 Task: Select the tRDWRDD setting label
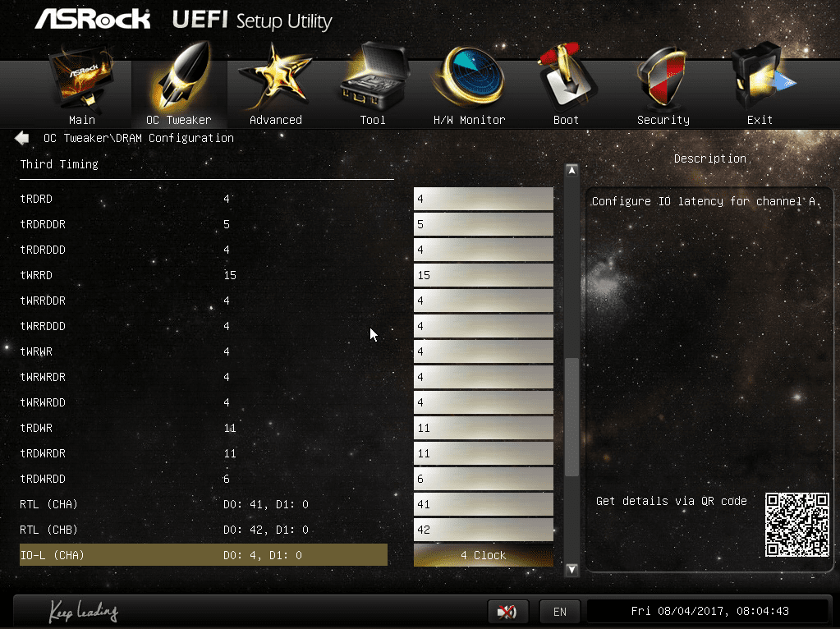(x=43, y=479)
